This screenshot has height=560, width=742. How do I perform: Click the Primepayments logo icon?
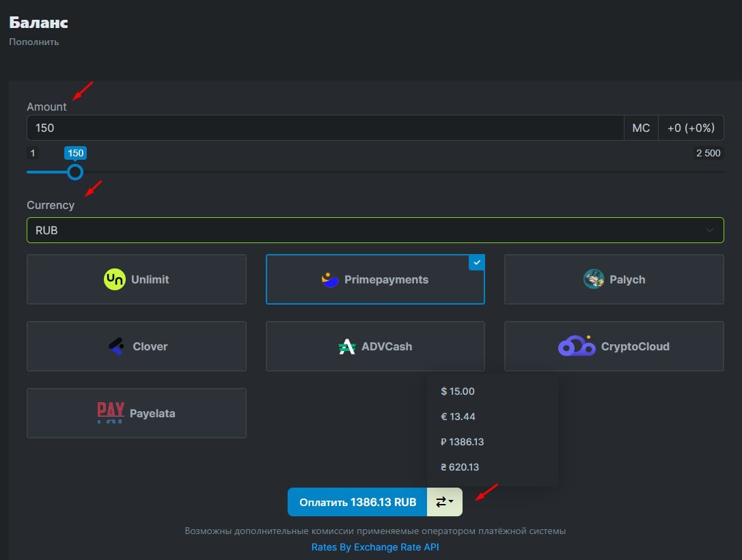[330, 279]
